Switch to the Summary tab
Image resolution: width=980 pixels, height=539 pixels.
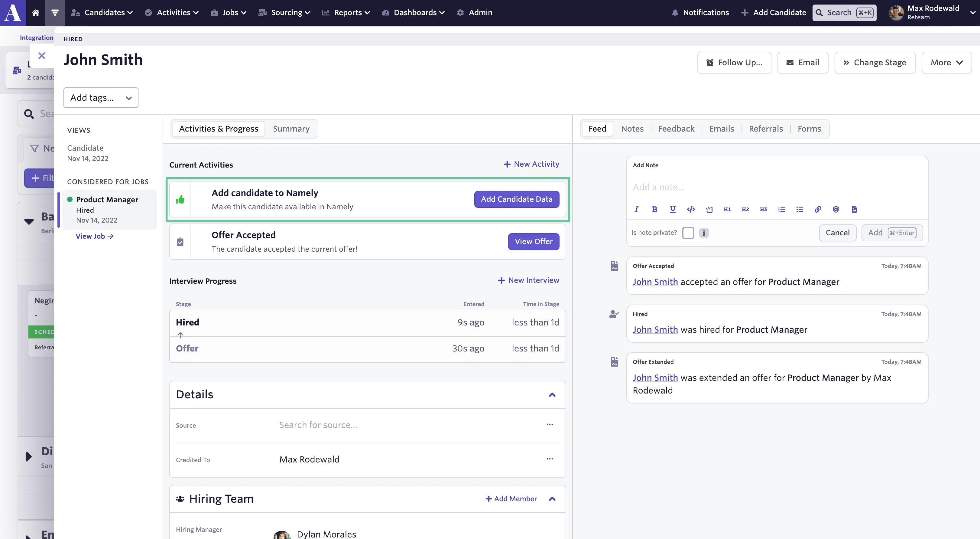click(291, 129)
